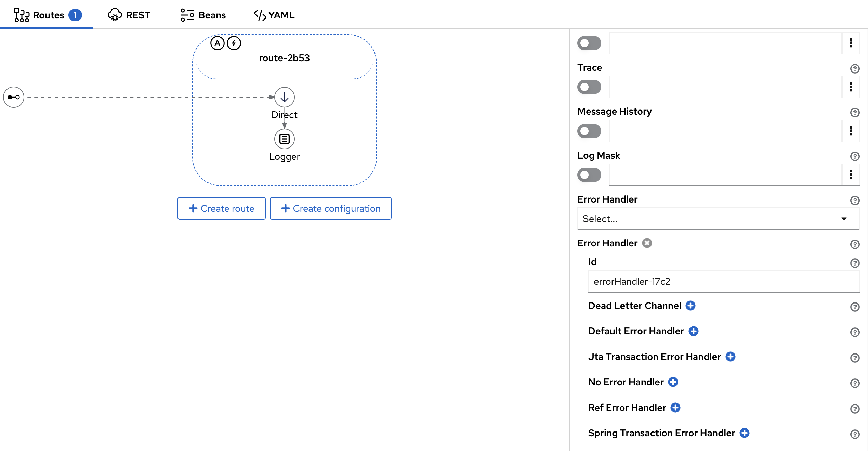Add a Spring Transaction Error Handler
The width and height of the screenshot is (868, 451).
click(744, 433)
